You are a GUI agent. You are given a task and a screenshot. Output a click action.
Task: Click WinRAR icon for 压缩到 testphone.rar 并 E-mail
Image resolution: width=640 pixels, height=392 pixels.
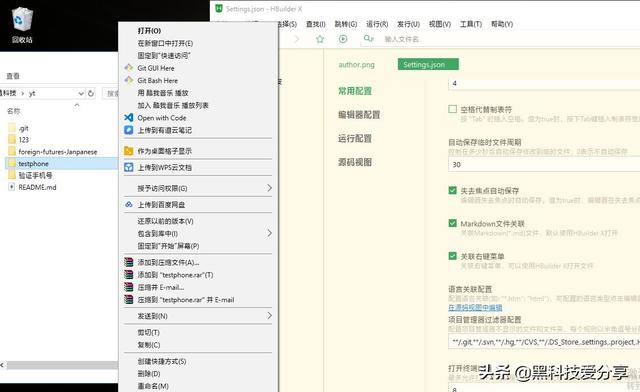[x=129, y=300]
